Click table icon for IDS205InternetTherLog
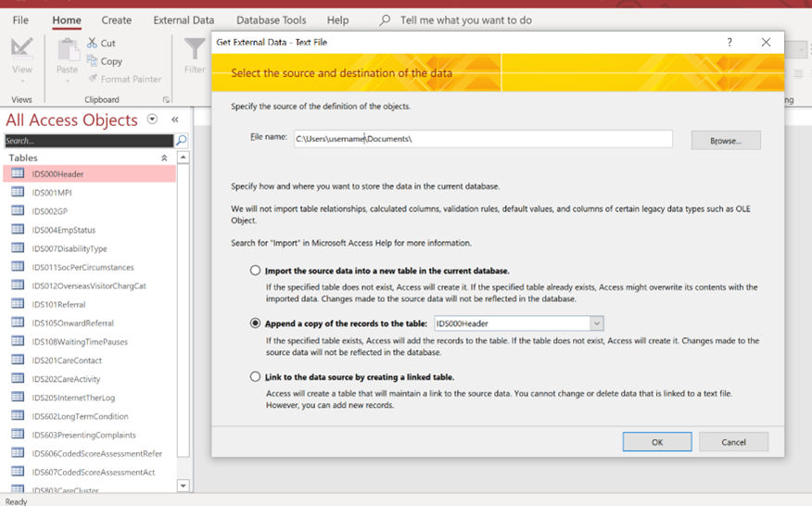The width and height of the screenshot is (812, 506). pyautogui.click(x=18, y=398)
